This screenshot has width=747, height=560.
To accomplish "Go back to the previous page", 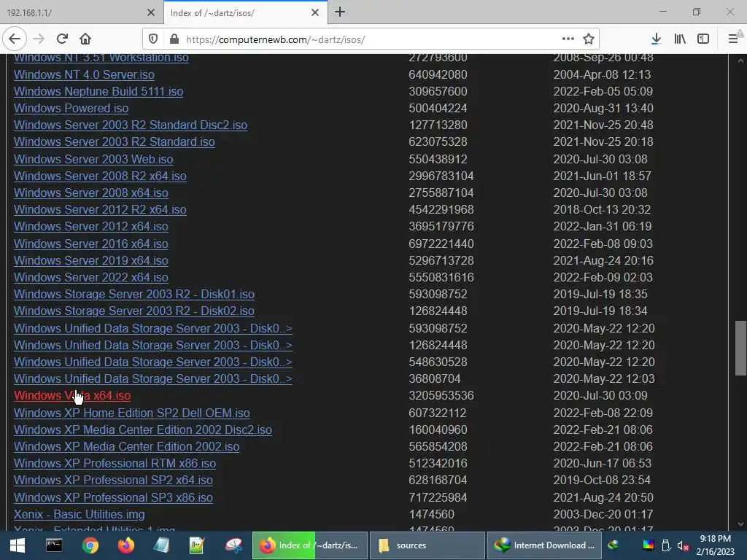I will tap(15, 39).
